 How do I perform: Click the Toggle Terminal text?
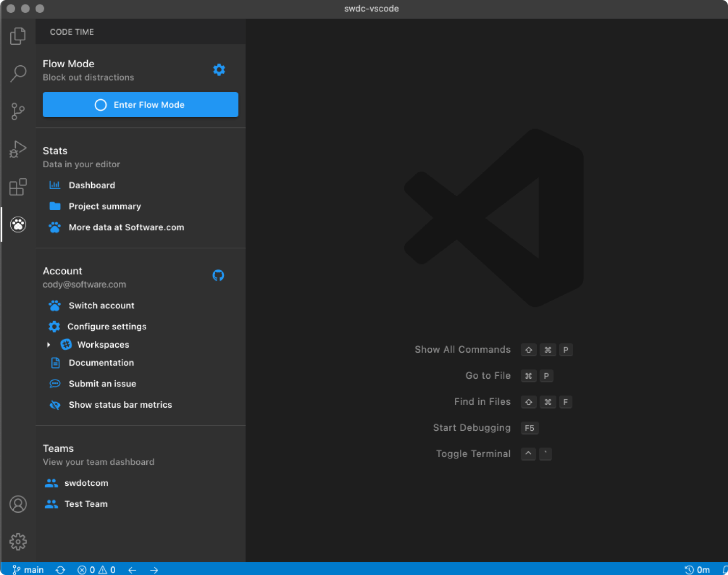point(473,454)
